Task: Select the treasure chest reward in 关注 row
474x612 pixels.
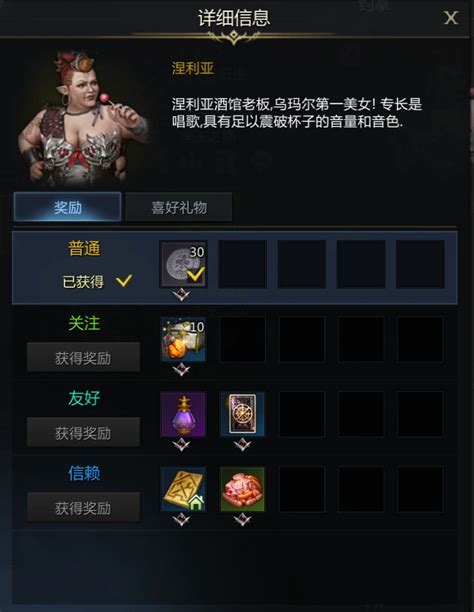Action: (183, 339)
